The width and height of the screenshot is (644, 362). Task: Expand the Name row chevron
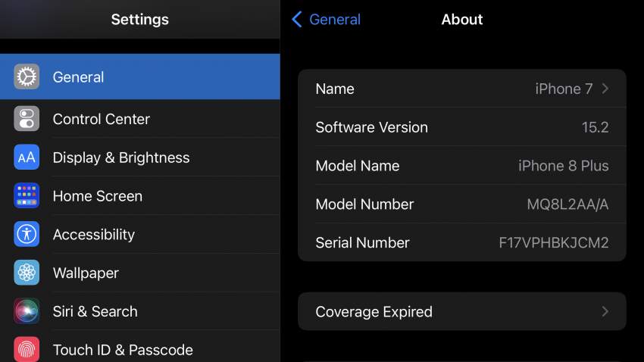(x=605, y=89)
